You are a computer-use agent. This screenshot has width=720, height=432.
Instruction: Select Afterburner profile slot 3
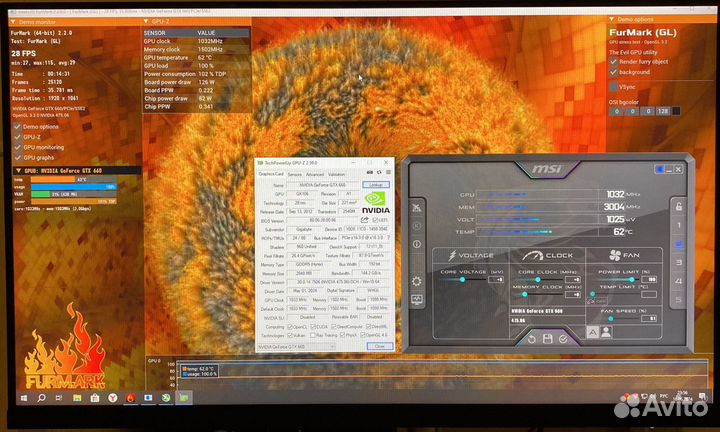(x=679, y=263)
